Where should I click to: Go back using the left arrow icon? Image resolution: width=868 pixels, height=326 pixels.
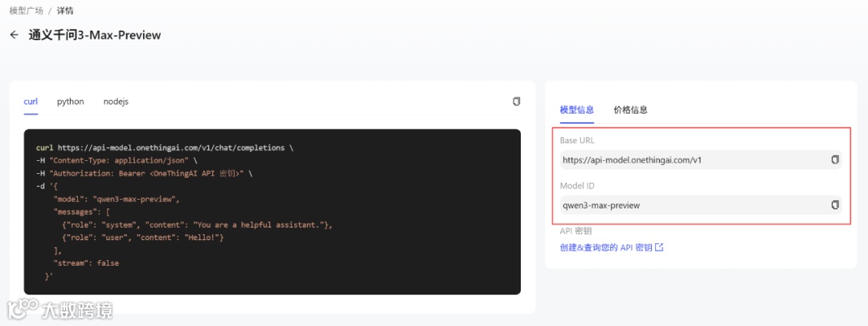click(14, 35)
